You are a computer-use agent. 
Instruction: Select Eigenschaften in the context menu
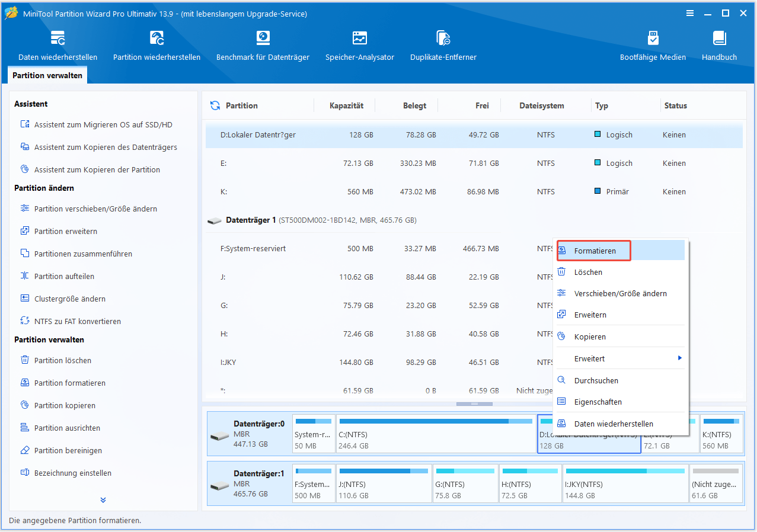pos(621,402)
